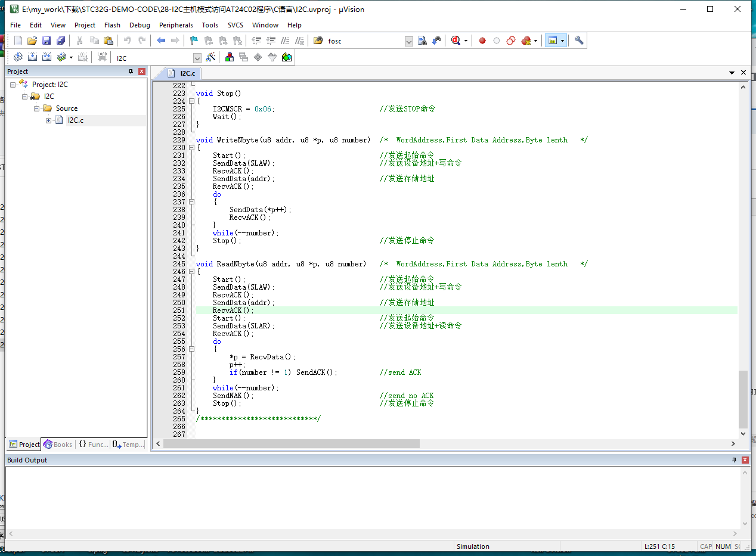Open Options for Target magic wand
756x556 pixels.
[x=210, y=57]
